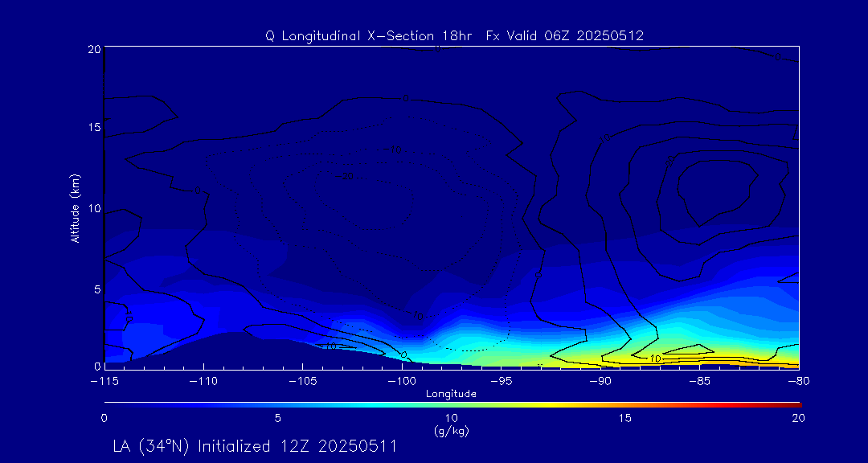Click the dotted contour label '20'
Screen dimensions: 868x463
tap(349, 176)
